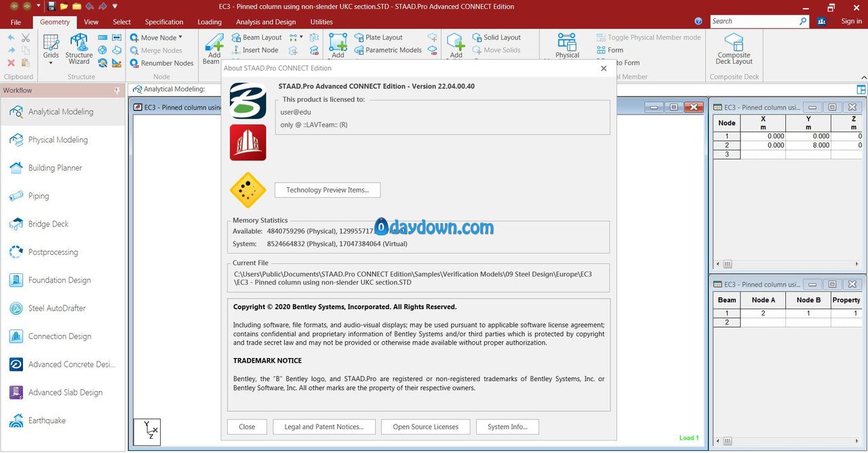The height and width of the screenshot is (453, 868).
Task: Click Open Source Licenses button
Action: click(x=425, y=427)
